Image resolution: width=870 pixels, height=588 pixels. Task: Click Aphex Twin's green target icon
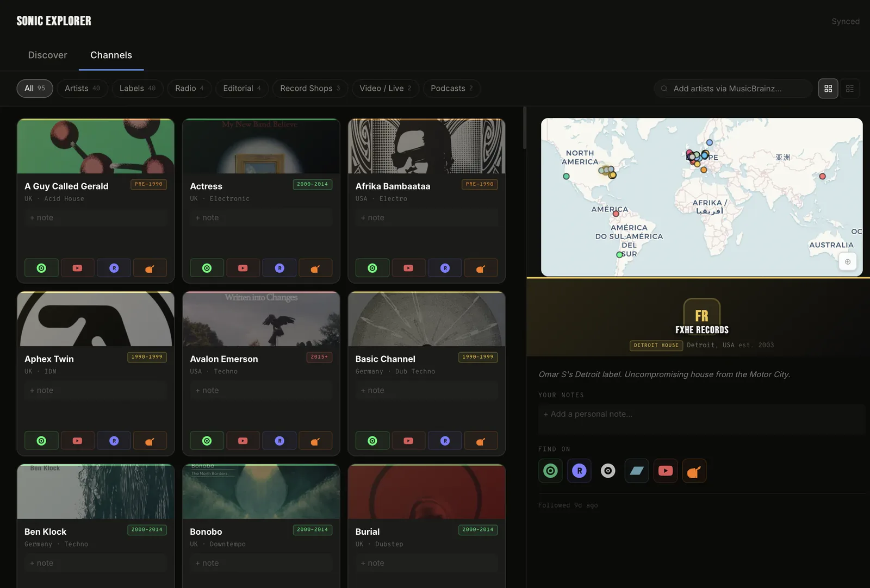point(41,441)
